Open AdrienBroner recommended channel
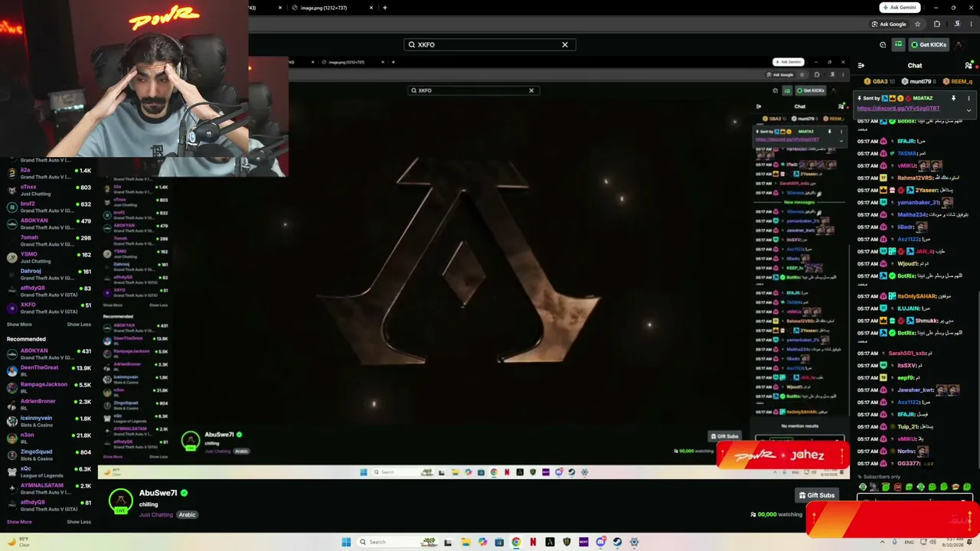 (48, 404)
